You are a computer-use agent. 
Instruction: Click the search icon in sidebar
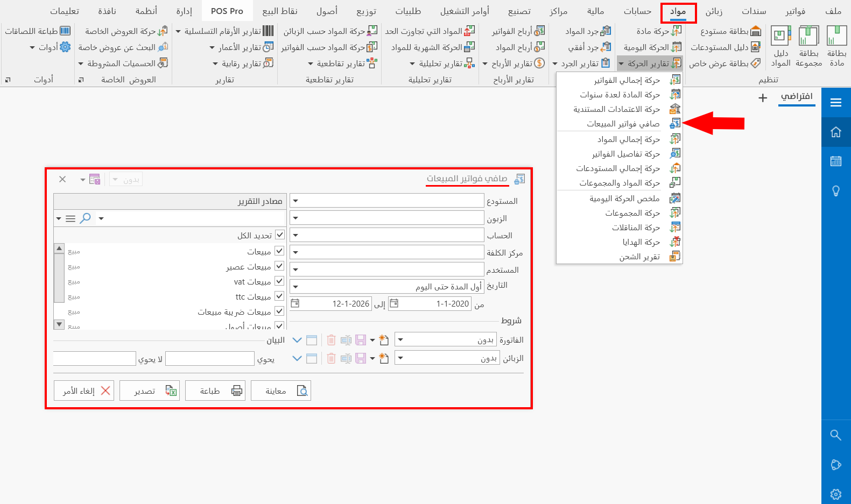click(x=836, y=435)
